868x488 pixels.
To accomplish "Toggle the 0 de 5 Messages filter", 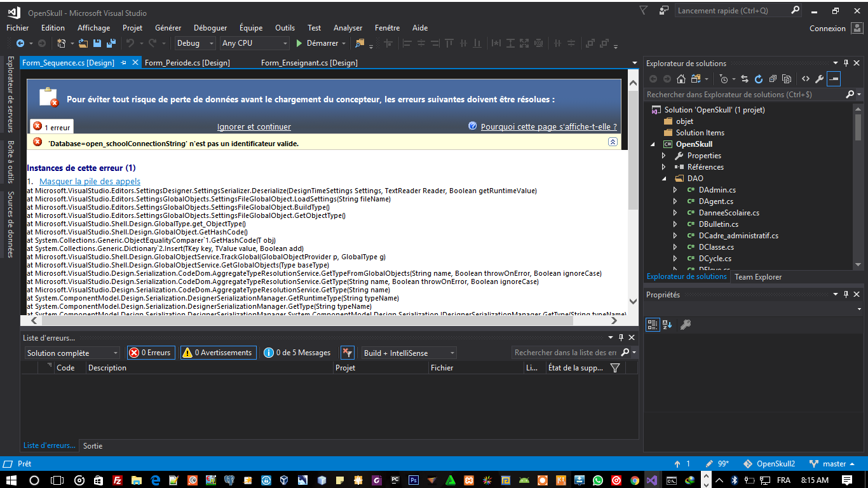I will pyautogui.click(x=297, y=353).
